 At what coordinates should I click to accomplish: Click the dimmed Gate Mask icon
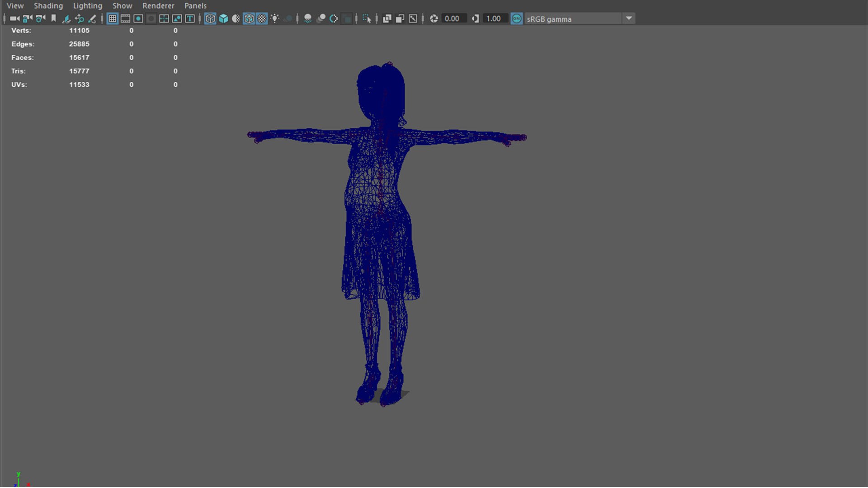[x=151, y=19]
